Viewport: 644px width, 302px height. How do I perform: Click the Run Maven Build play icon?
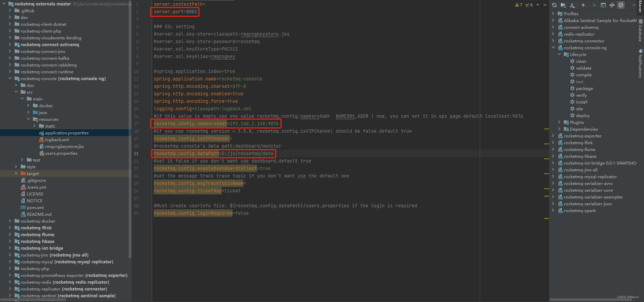click(594, 5)
